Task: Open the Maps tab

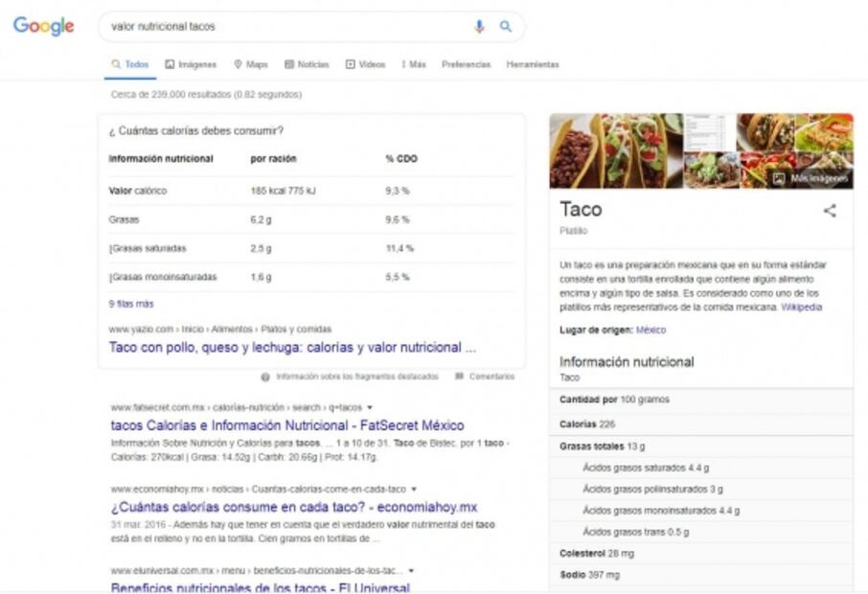Action: pos(251,64)
